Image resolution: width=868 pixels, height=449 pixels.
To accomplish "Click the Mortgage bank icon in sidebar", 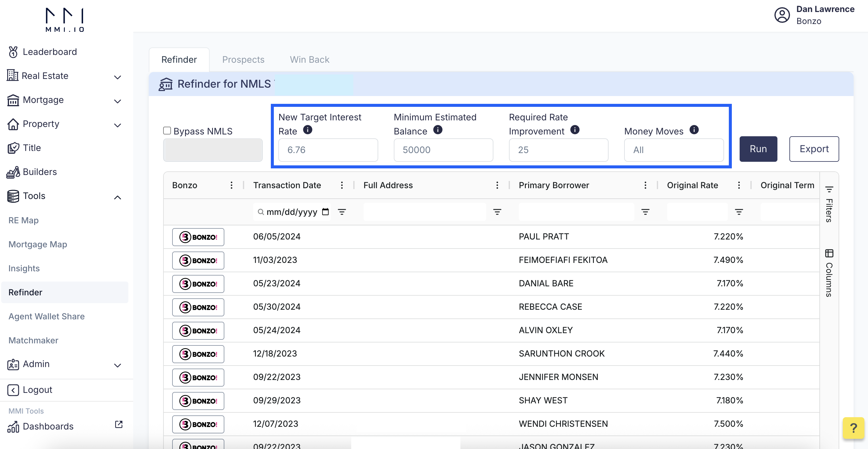I will (x=13, y=100).
